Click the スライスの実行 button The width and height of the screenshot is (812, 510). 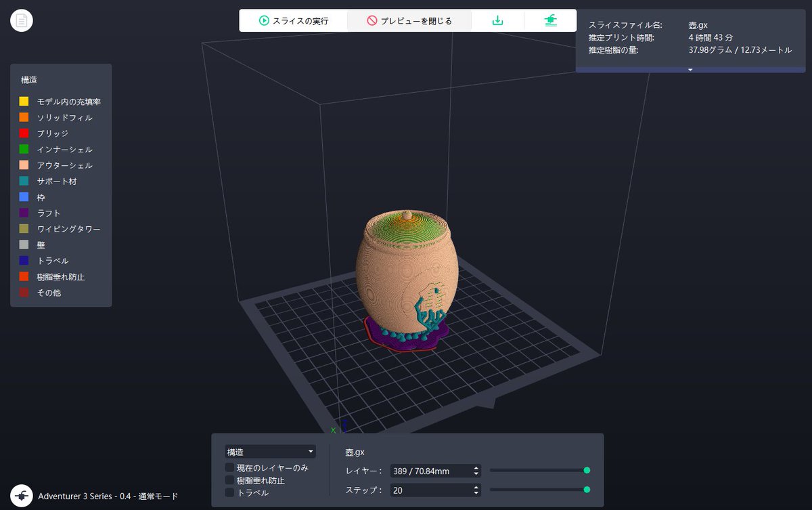[x=292, y=20]
